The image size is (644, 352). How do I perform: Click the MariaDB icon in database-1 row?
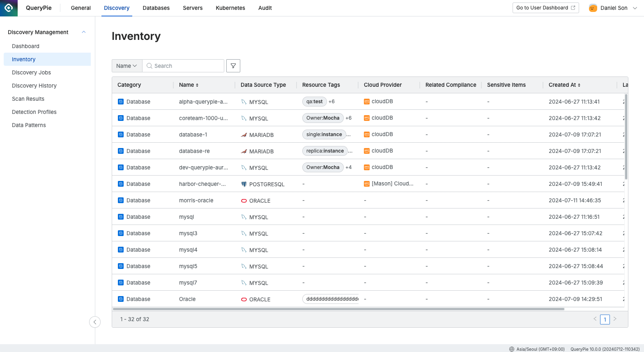coord(244,135)
